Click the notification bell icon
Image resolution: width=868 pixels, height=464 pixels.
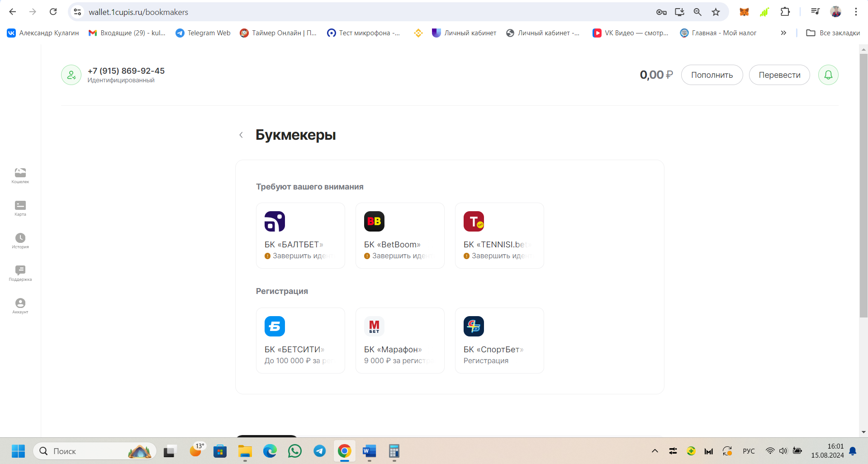pos(828,75)
